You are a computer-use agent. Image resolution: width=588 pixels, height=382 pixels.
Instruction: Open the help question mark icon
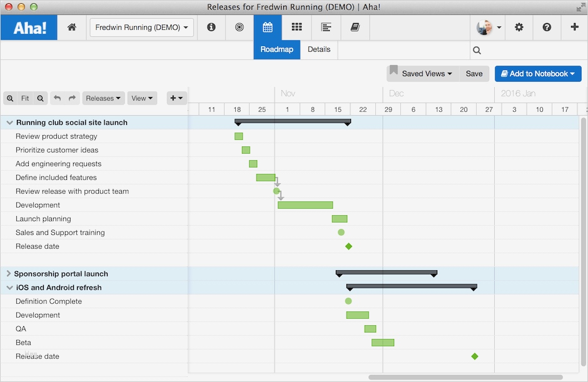pos(547,27)
